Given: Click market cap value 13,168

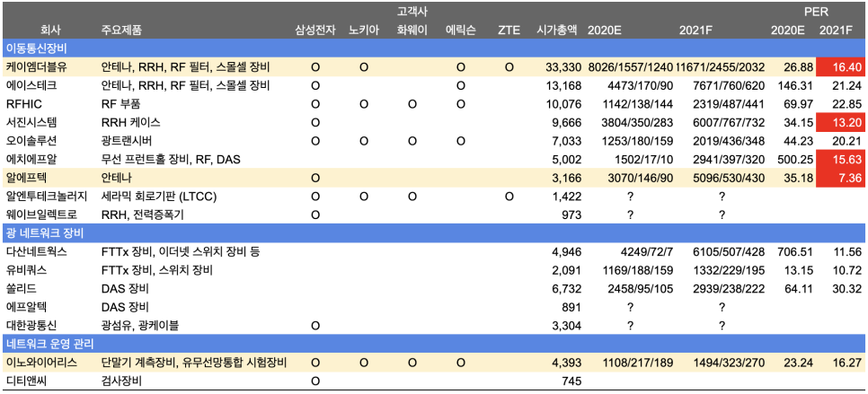Looking at the screenshot, I should 563,85.
